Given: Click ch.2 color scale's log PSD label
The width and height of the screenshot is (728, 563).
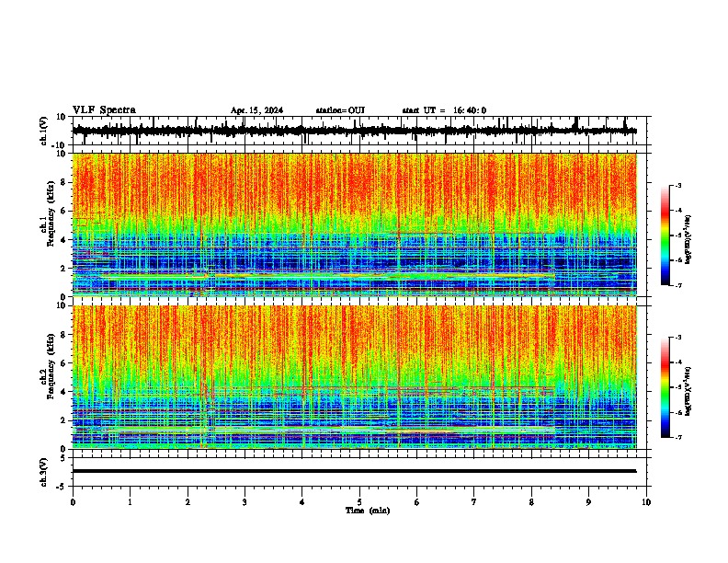Looking at the screenshot, I should pyautogui.click(x=688, y=391).
